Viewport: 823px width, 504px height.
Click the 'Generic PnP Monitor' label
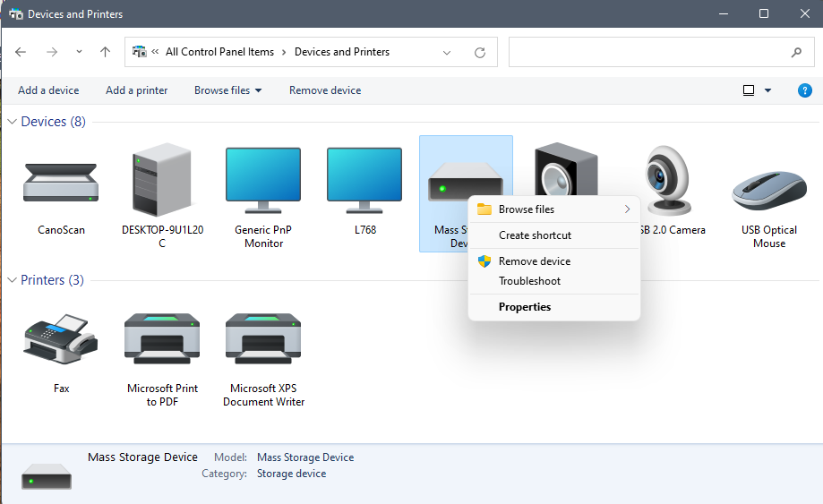(263, 236)
